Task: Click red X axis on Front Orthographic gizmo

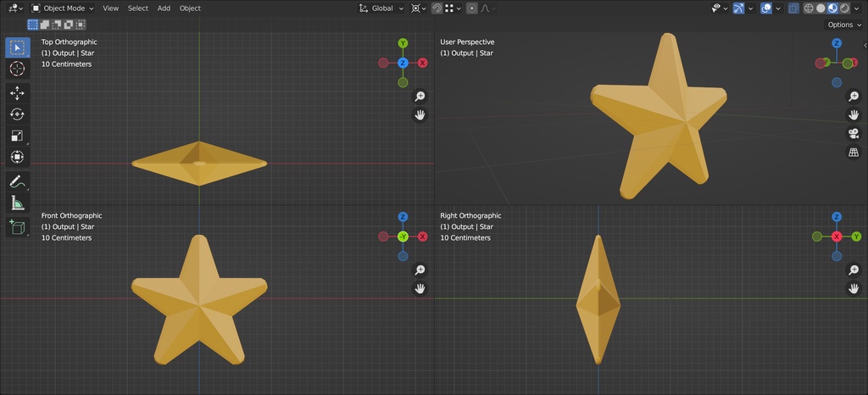Action: tap(423, 236)
